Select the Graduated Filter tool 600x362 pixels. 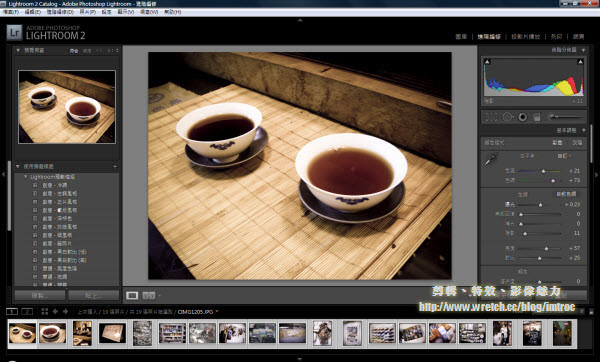536,117
